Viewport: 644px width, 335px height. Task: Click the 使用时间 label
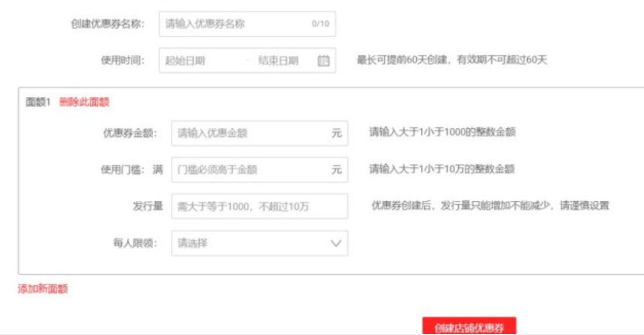tap(123, 61)
